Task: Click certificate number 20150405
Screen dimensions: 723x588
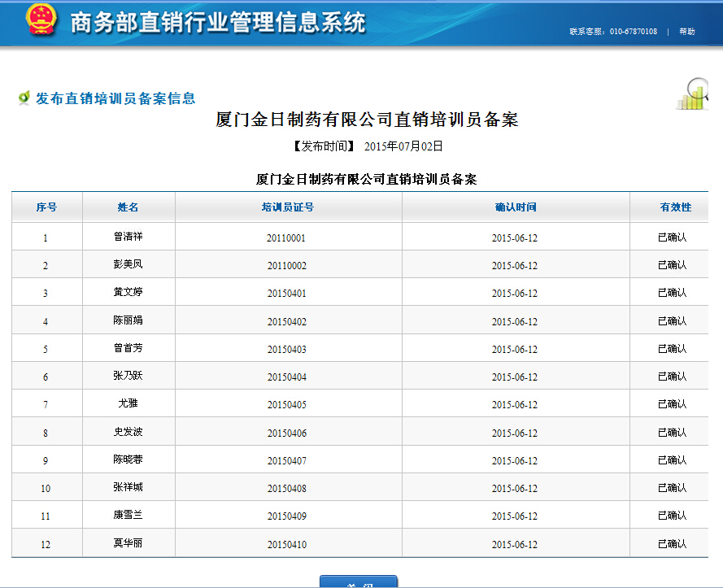Action: [287, 405]
